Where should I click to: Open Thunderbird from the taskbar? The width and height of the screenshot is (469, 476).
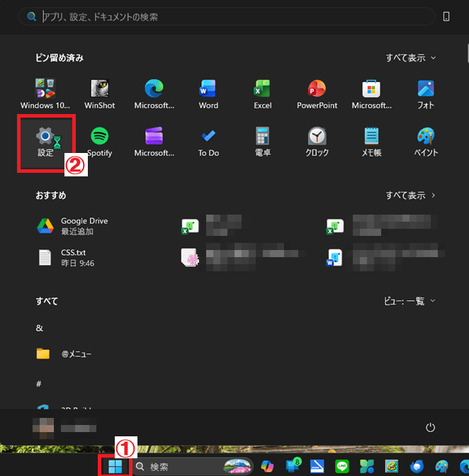417,466
